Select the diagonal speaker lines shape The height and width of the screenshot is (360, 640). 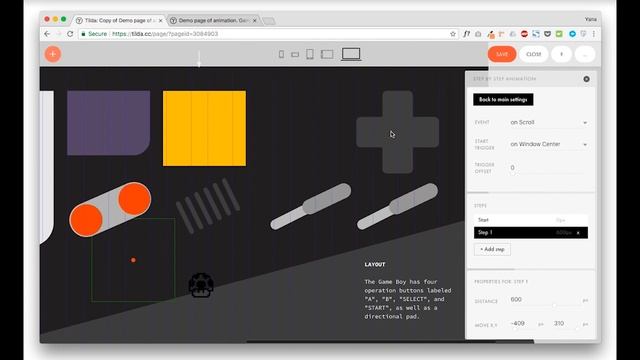tap(208, 205)
